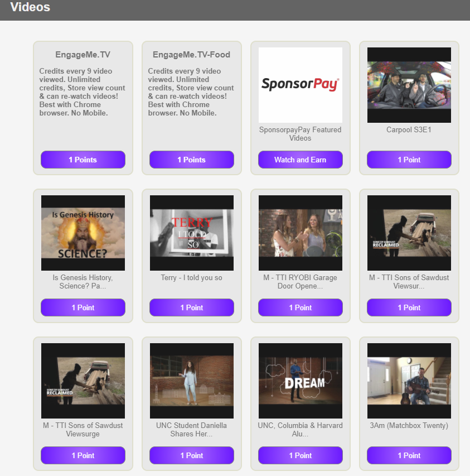Open the Carpool S3E1 video thumbnail
Image resolution: width=470 pixels, height=476 pixels.
[409, 85]
